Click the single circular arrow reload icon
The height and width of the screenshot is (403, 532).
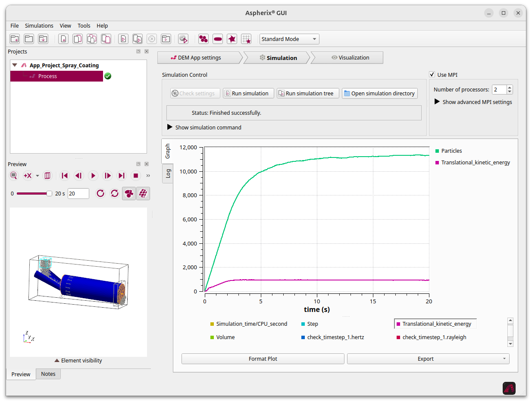[100, 193]
